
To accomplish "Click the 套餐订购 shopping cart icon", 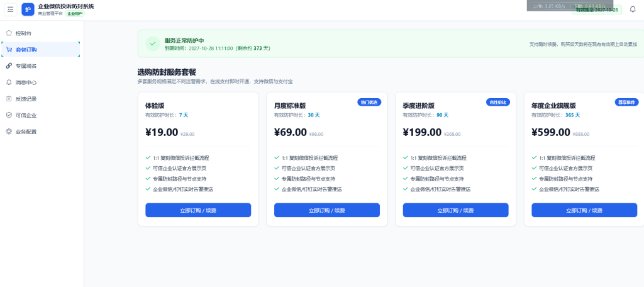I will click(x=9, y=49).
